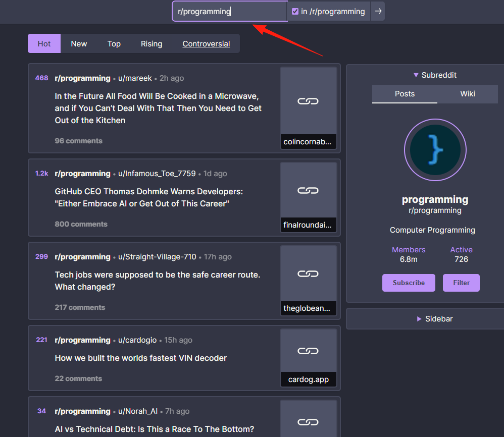Collapse the Subreddit panel

[x=435, y=75]
